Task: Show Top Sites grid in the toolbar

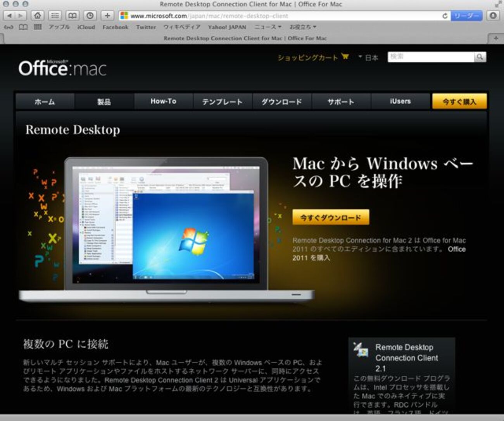Action: (x=55, y=16)
